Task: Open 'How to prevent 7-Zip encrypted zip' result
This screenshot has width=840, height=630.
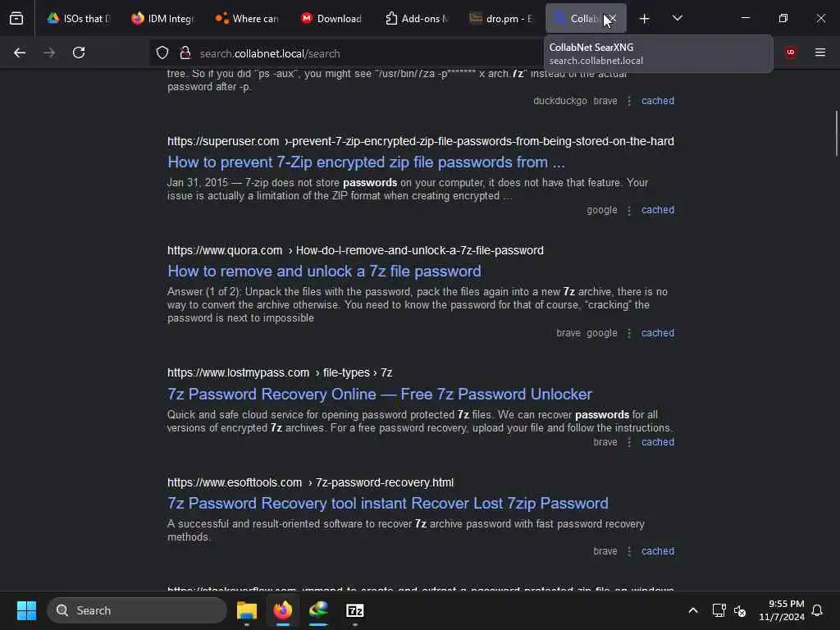Action: pyautogui.click(x=366, y=162)
